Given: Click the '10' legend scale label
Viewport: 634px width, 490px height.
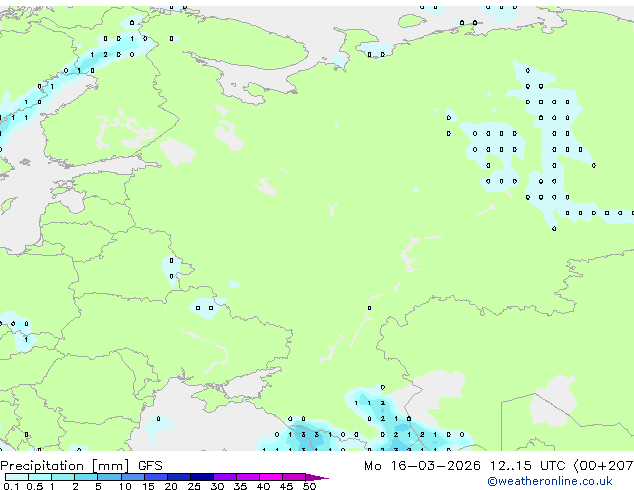Looking at the screenshot, I should click(x=125, y=486).
